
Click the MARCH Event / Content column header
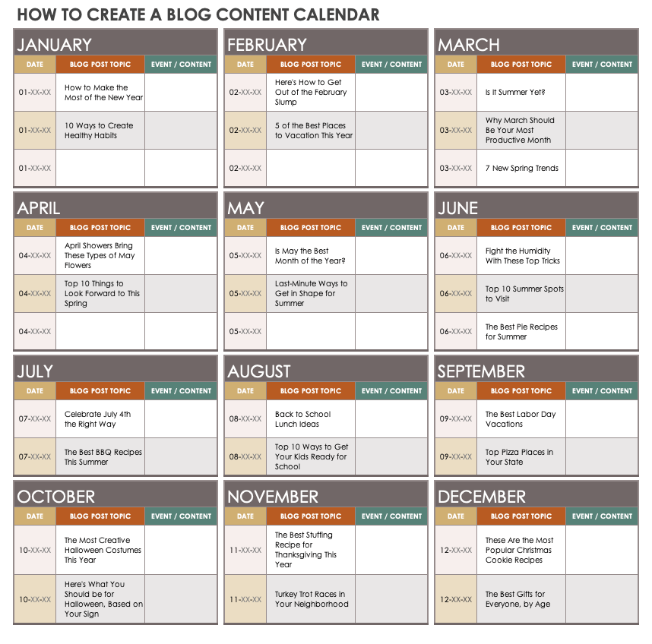601,65
